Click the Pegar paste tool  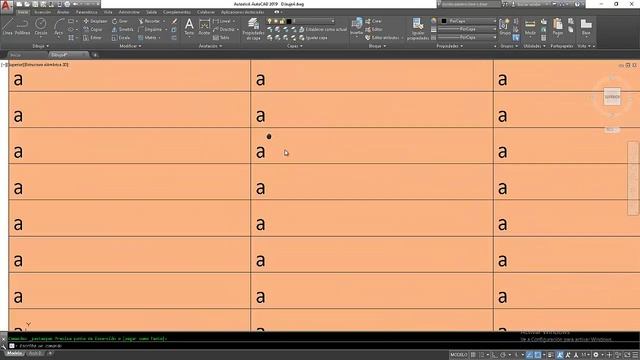click(558, 27)
